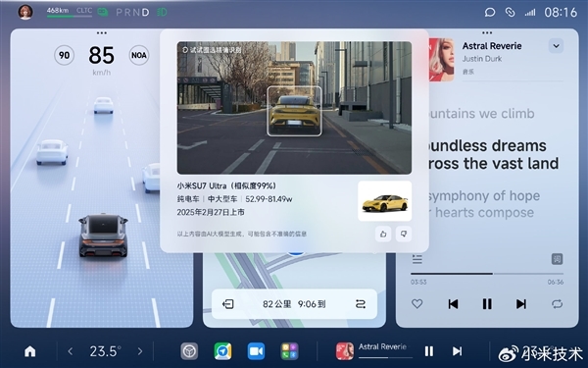Open the video camera app in dock
Viewport: 588px width, 368px height.
(x=256, y=351)
